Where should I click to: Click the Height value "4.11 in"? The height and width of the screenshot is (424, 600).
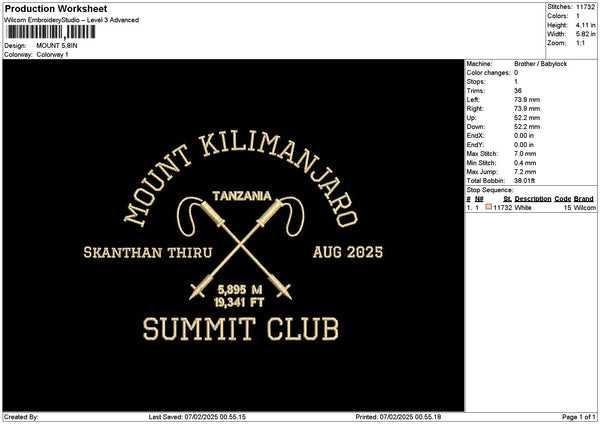click(x=585, y=25)
